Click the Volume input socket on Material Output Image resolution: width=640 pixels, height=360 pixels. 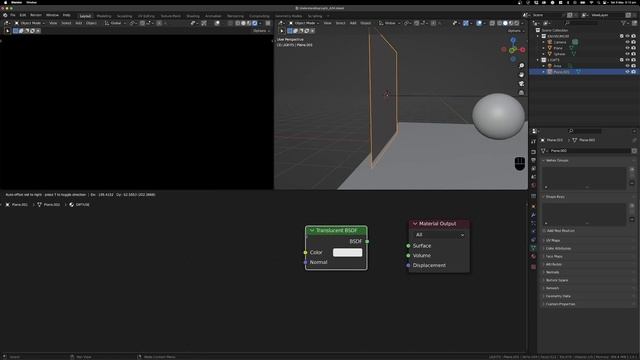click(408, 256)
